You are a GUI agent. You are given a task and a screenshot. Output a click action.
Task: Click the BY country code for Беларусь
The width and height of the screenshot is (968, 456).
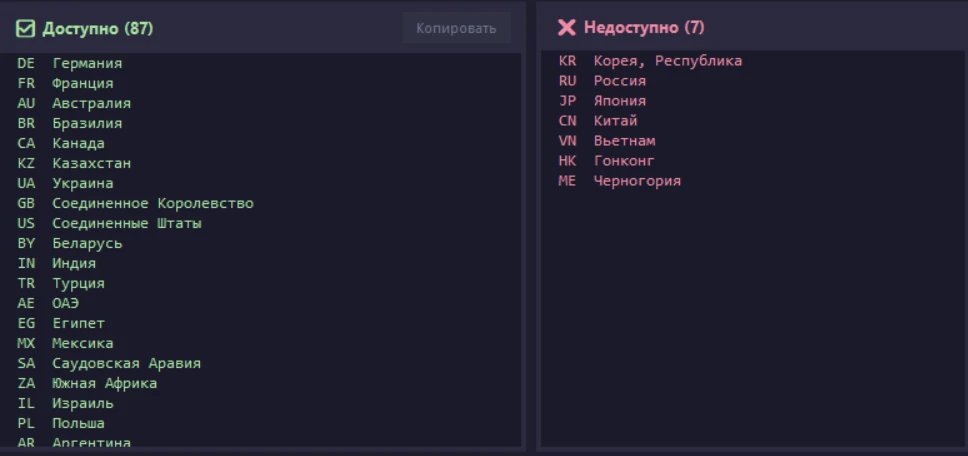click(x=26, y=244)
